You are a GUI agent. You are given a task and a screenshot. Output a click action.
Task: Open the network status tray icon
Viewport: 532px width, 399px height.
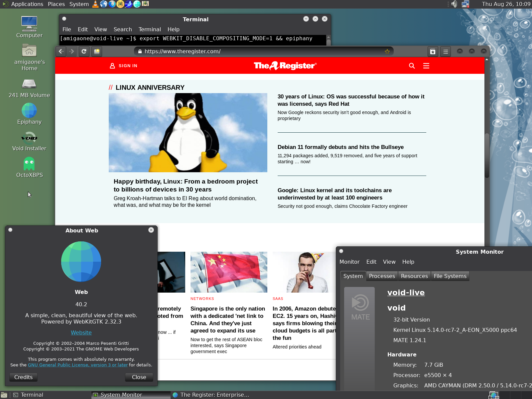click(465, 4)
